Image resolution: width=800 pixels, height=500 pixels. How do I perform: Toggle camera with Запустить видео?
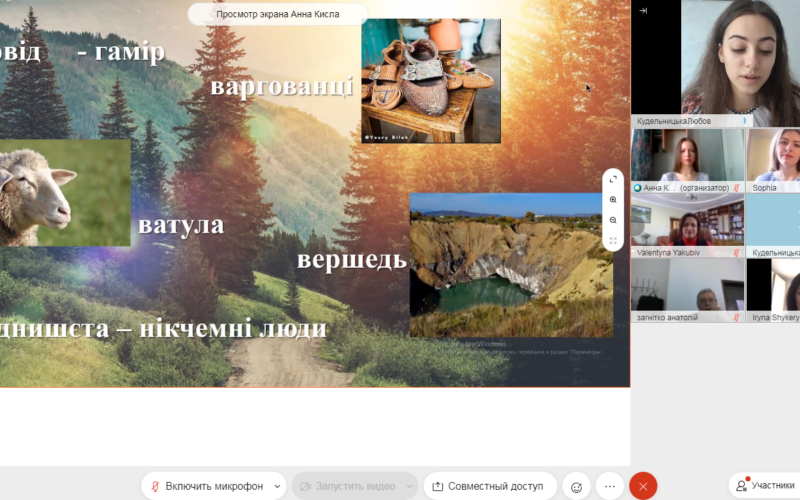pos(345,486)
